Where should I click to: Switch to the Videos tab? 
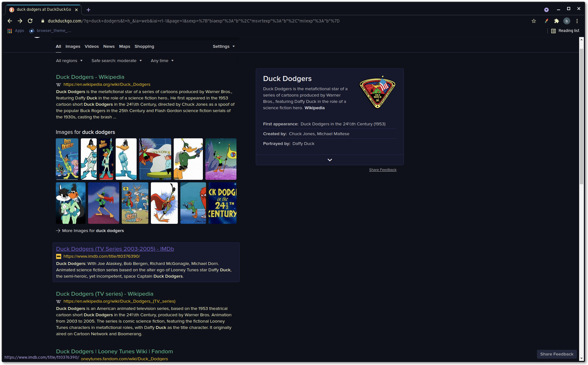pos(92,47)
